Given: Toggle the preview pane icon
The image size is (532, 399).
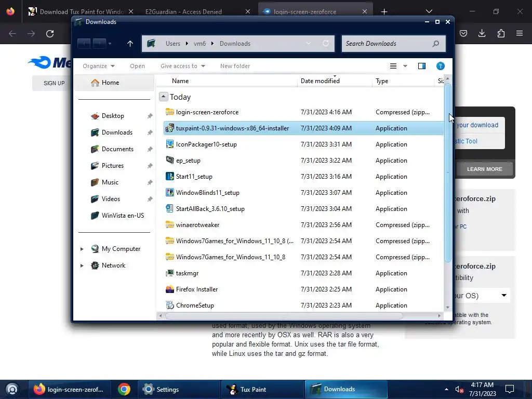Looking at the screenshot, I should point(422,66).
